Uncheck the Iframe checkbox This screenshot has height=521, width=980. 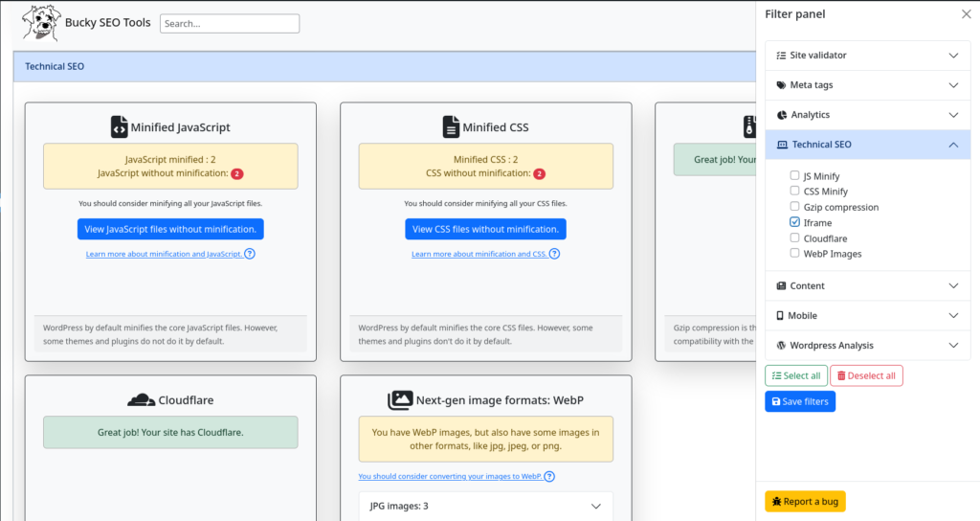pyautogui.click(x=794, y=222)
